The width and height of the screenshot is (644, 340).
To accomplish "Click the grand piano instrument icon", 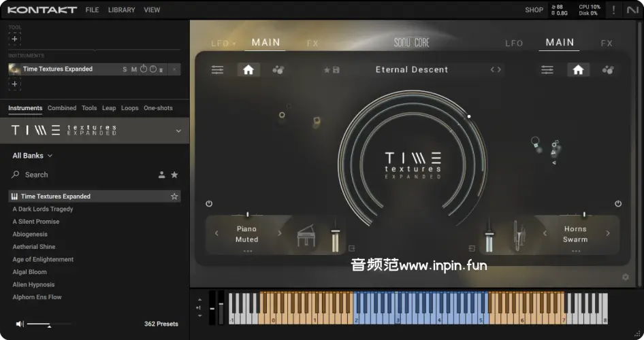I will pos(306,237).
